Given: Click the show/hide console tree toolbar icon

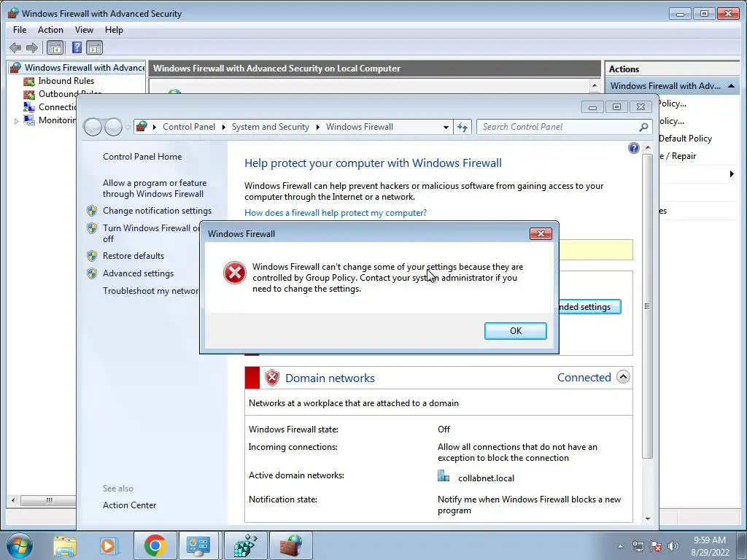Looking at the screenshot, I should pos(55,47).
